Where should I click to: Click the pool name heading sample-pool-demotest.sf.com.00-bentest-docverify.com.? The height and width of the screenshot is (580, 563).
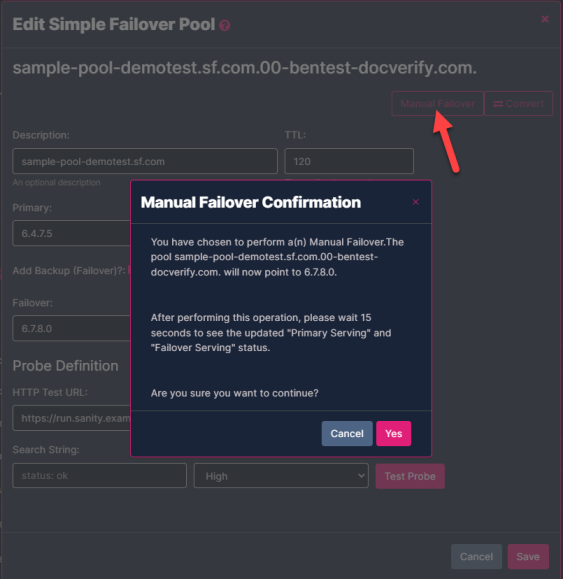(245, 68)
